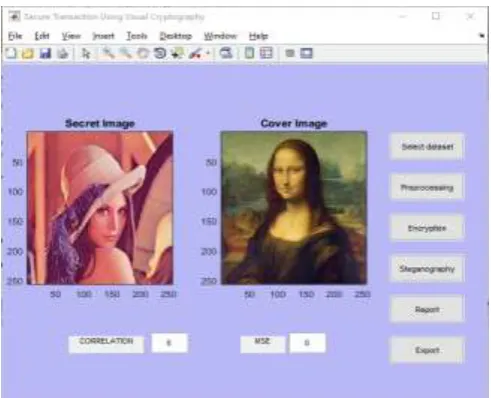This screenshot has width=491, height=398.
Task: Select the Rotate 3D tool
Action: pos(160,53)
